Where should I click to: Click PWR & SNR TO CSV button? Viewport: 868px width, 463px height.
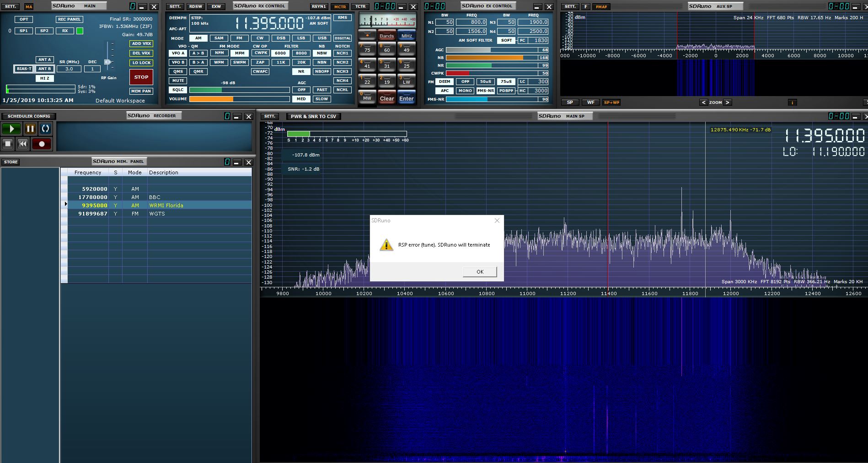313,116
